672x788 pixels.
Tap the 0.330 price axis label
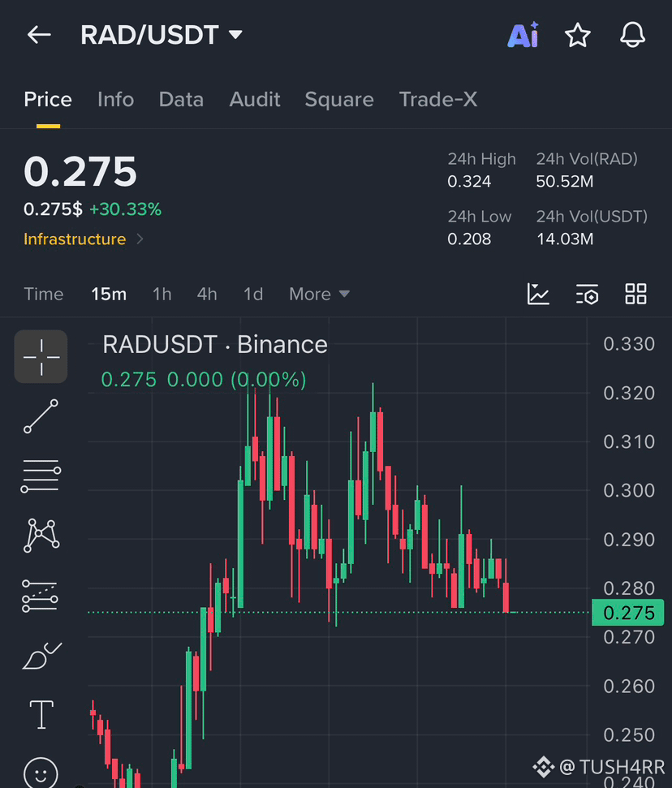pyautogui.click(x=629, y=344)
